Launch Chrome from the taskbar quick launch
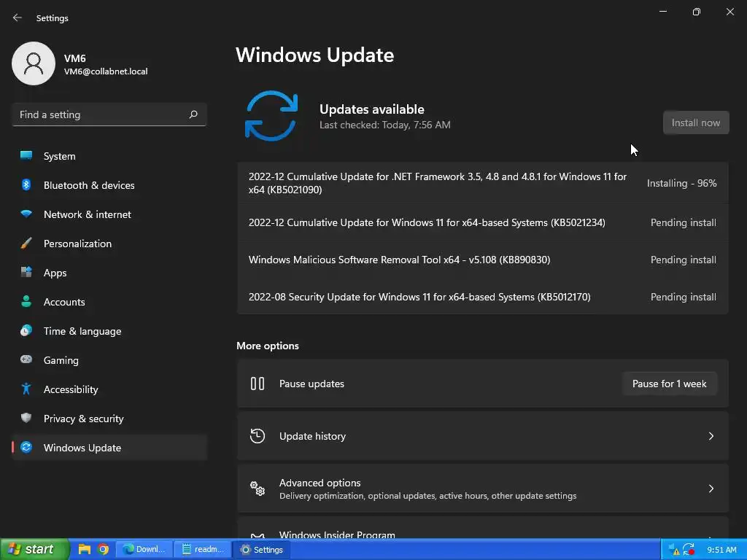 [103, 550]
